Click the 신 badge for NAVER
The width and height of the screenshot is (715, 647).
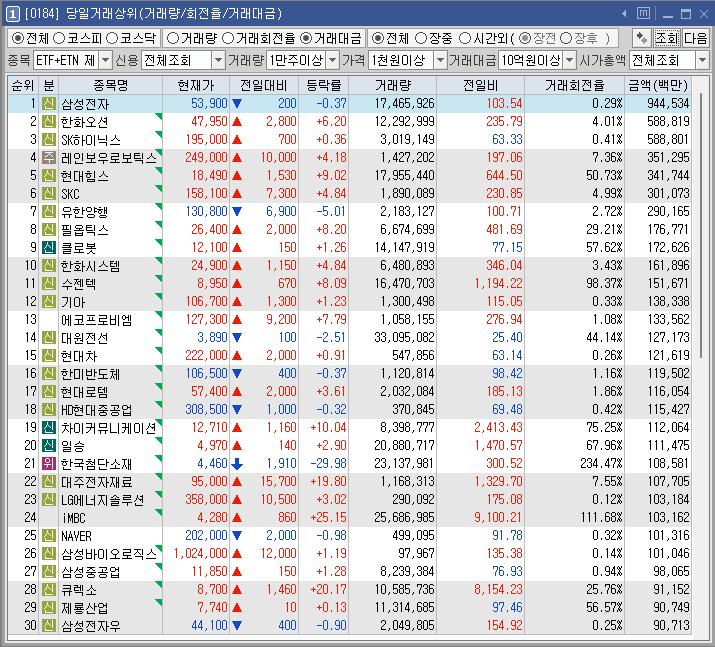pos(49,536)
